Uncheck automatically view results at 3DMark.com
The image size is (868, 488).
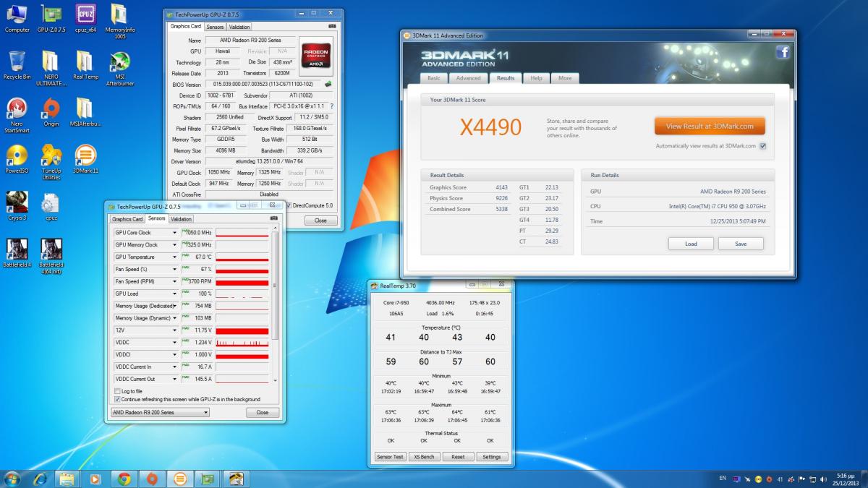762,146
